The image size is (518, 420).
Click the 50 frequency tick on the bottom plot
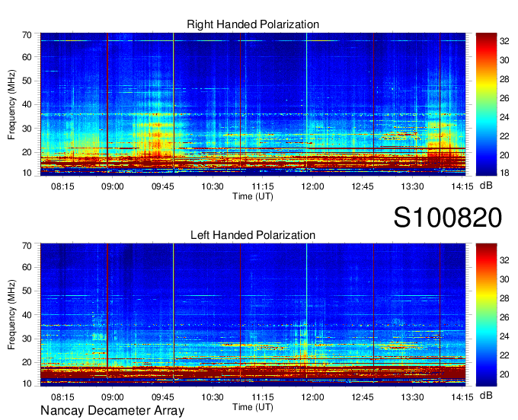coord(27,291)
